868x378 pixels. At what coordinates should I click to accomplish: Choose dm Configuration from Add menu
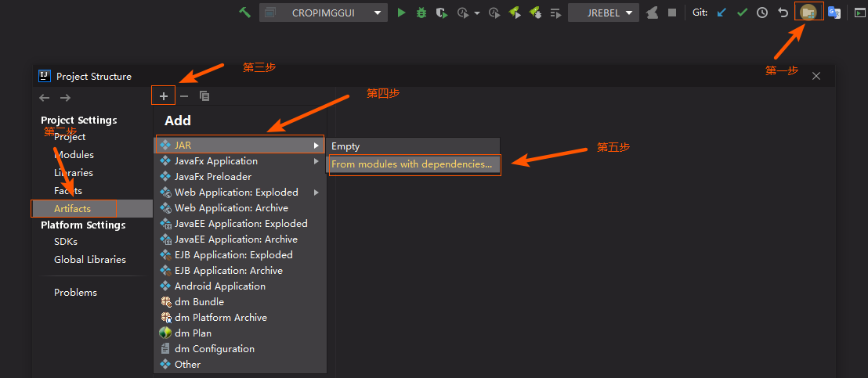coord(240,349)
